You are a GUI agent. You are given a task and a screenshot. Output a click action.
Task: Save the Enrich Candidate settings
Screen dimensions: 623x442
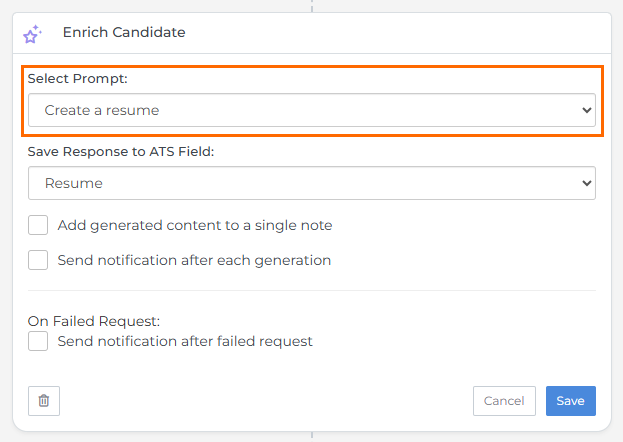[570, 401]
